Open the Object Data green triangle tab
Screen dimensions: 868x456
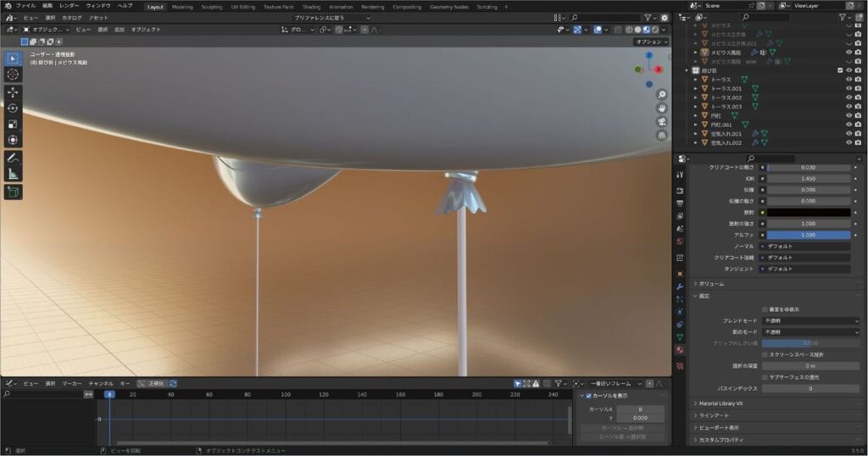680,337
